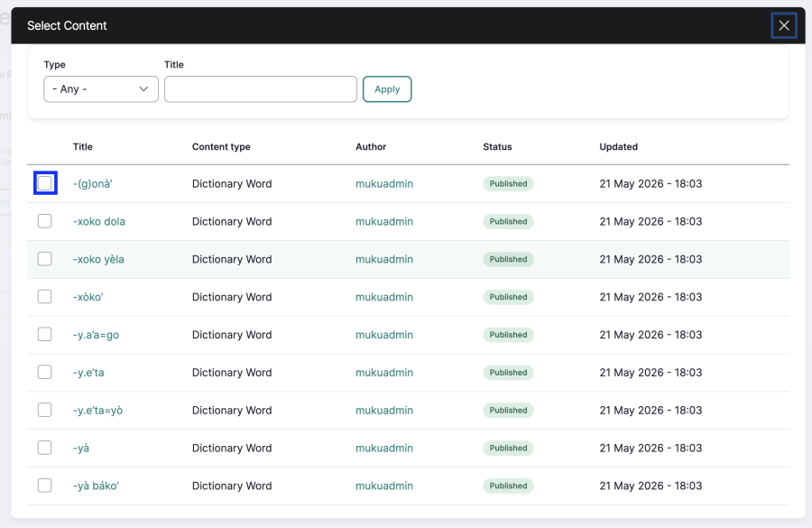Click the Author column header
The width and height of the screenshot is (812, 528).
pyautogui.click(x=371, y=146)
